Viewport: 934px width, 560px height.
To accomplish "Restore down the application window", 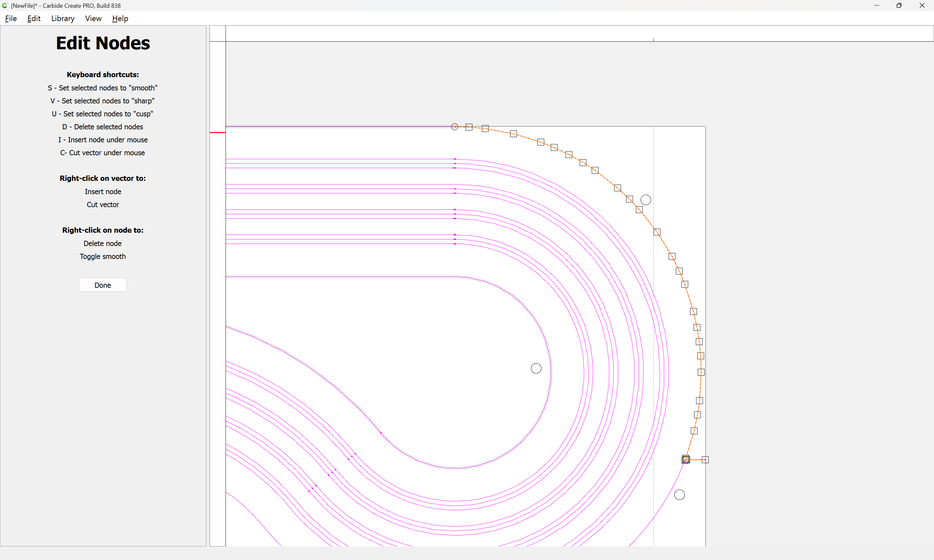I will 899,6.
